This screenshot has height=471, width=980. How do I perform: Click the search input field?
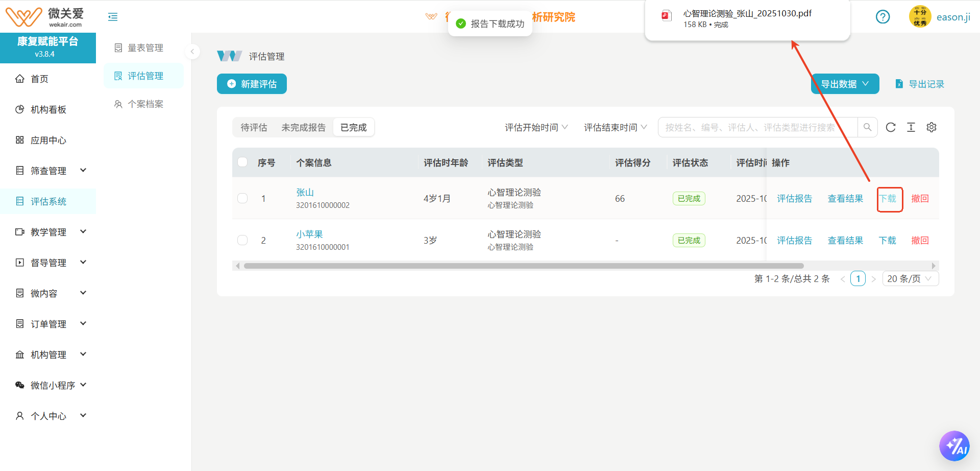[x=755, y=127]
